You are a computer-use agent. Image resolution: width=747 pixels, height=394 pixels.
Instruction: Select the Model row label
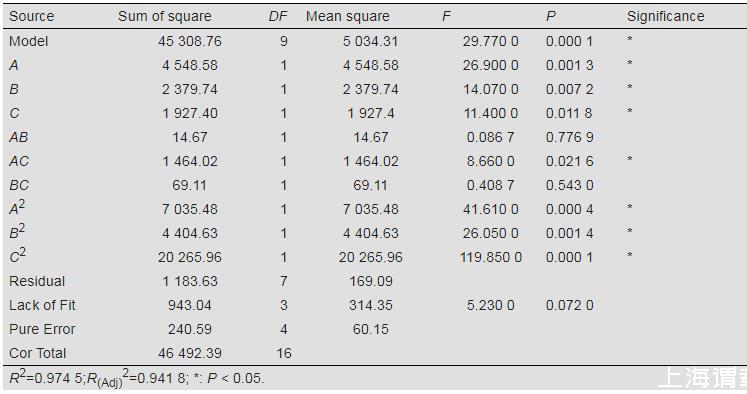(x=29, y=41)
